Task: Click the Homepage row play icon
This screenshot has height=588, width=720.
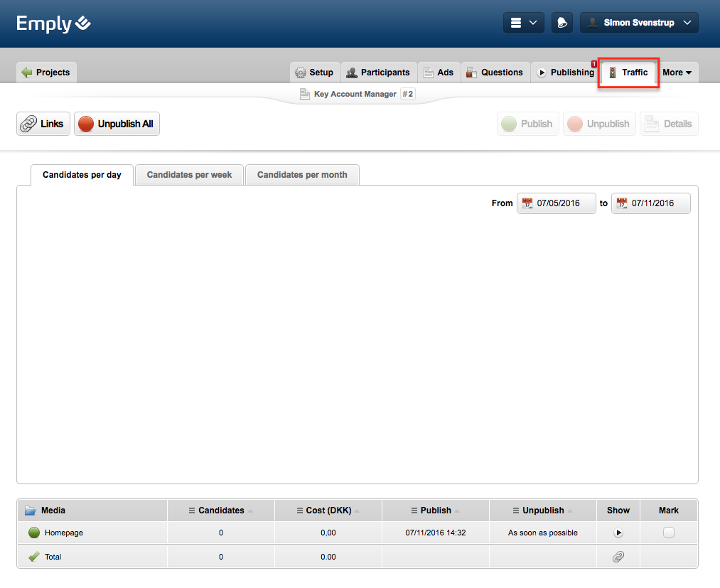Action: (618, 533)
